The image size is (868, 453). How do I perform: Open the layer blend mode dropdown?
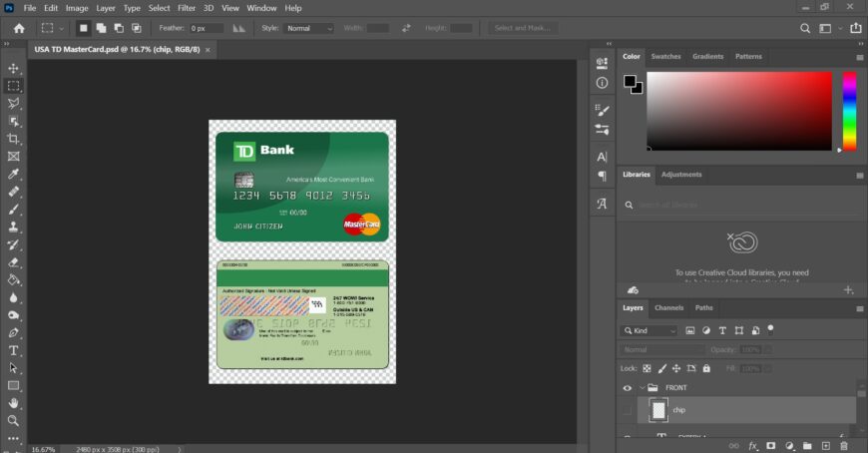662,350
